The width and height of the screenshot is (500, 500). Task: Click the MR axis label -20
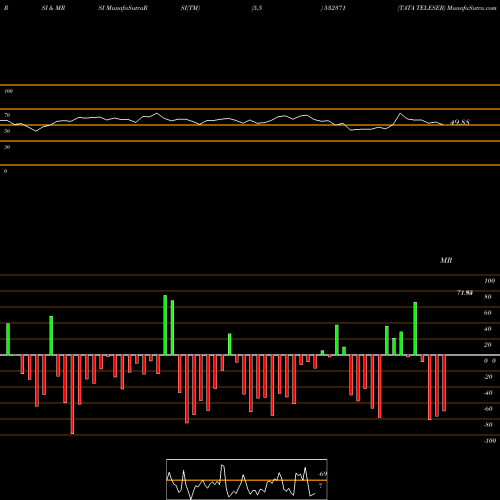coord(488,377)
